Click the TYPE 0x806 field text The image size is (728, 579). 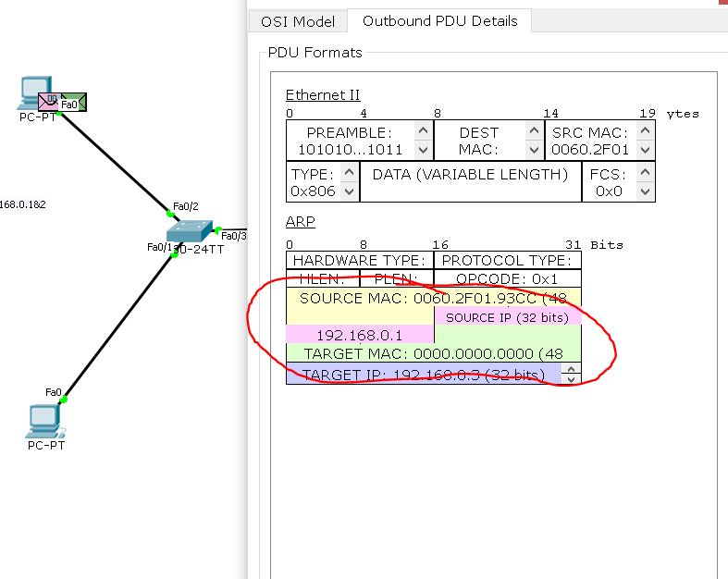pyautogui.click(x=314, y=182)
